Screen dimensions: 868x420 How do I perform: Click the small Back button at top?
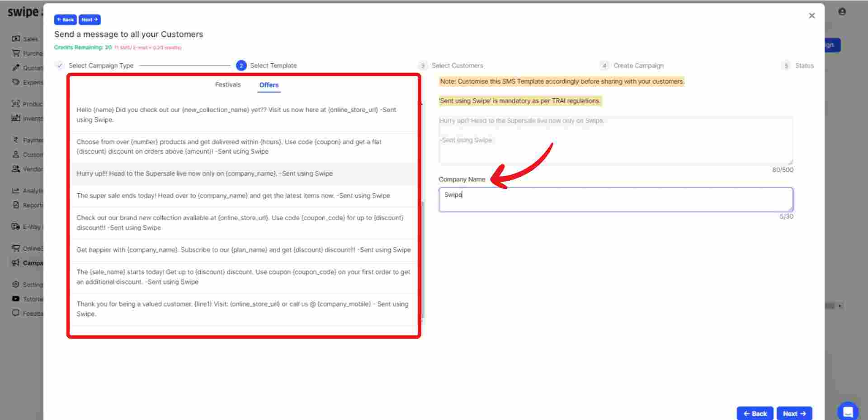(66, 20)
